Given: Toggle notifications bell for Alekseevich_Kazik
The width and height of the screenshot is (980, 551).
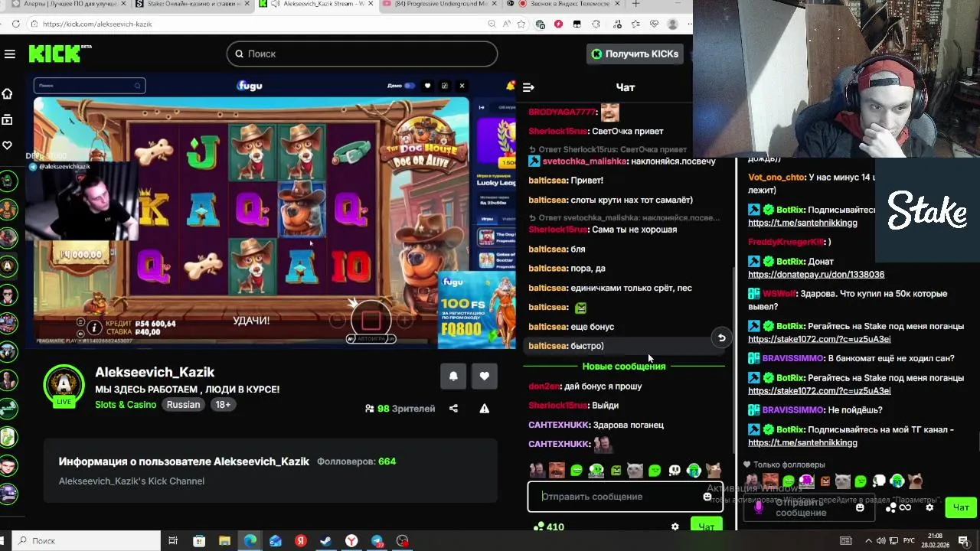Looking at the screenshot, I should point(453,376).
